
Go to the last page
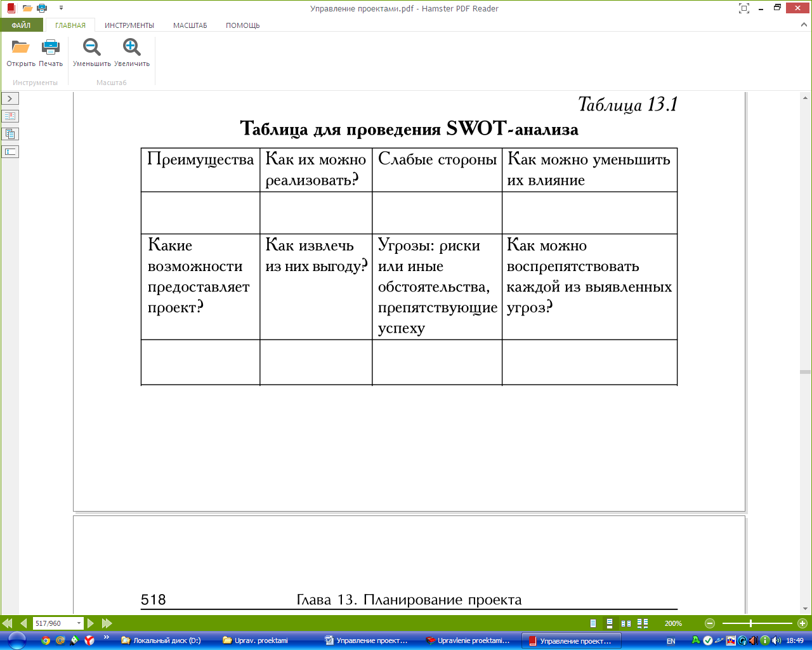pyautogui.click(x=107, y=623)
